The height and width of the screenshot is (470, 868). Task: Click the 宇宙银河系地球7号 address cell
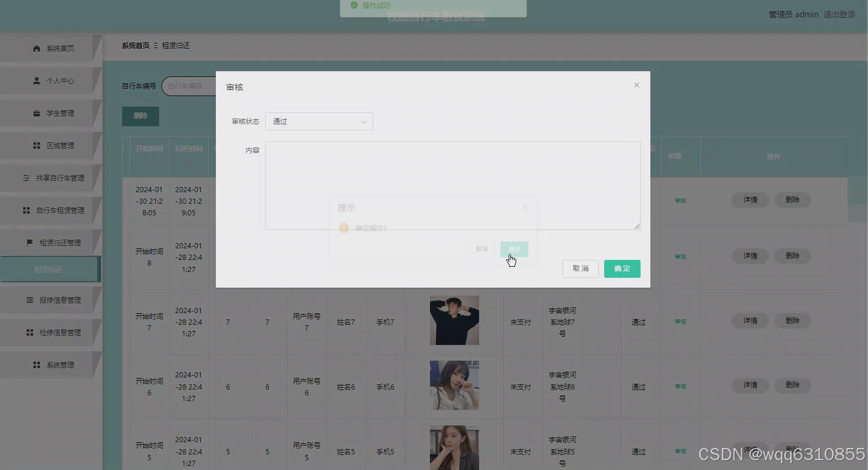562,322
